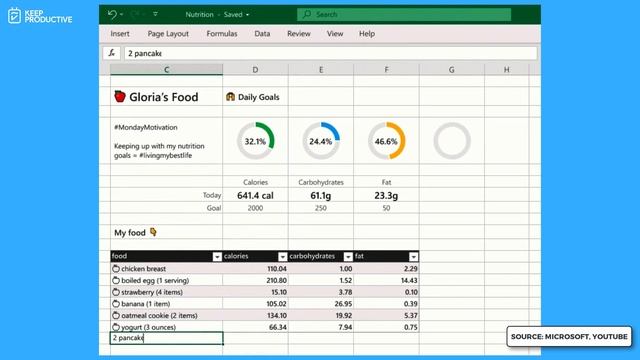
Task: Select column C header
Action: [x=167, y=70]
